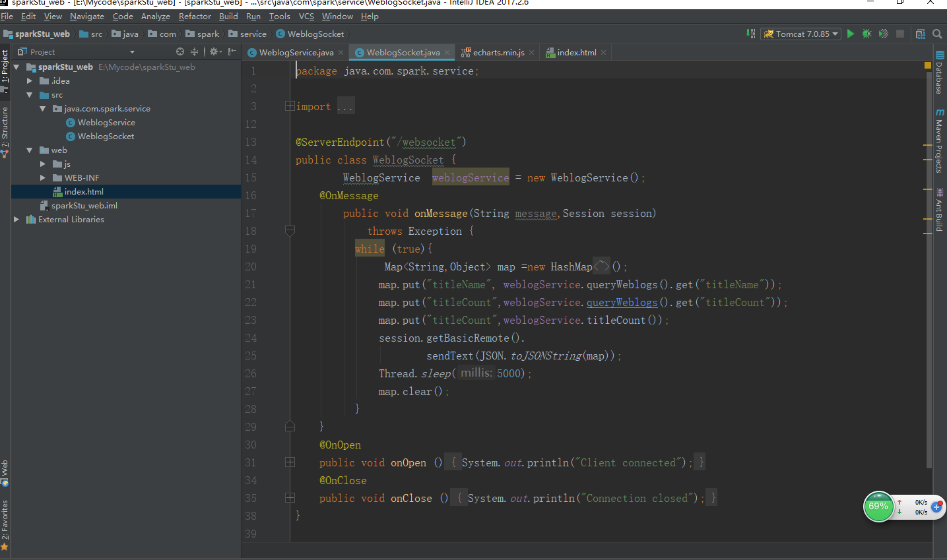Open the Database tool window
This screenshot has width=947, height=560.
939,74
